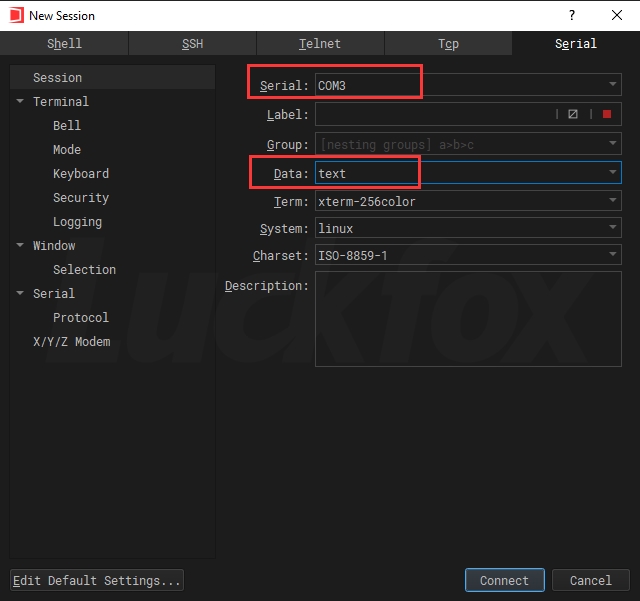Image resolution: width=640 pixels, height=601 pixels.
Task: Click the label background icon with diagonal slash
Action: pyautogui.click(x=573, y=115)
